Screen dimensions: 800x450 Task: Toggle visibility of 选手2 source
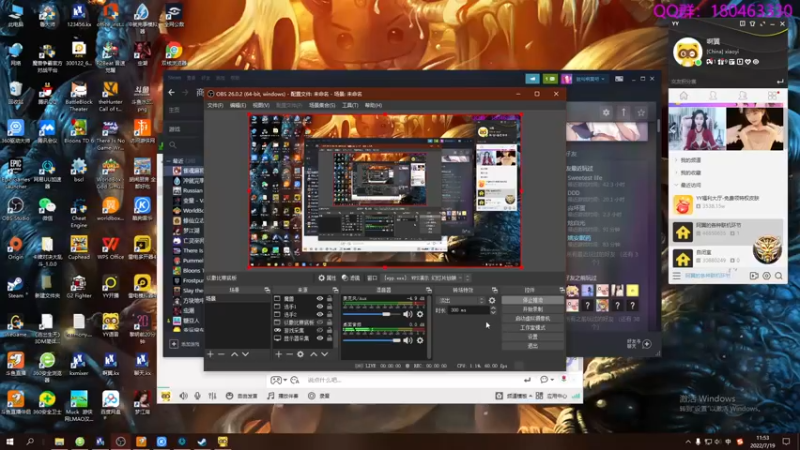click(x=319, y=314)
